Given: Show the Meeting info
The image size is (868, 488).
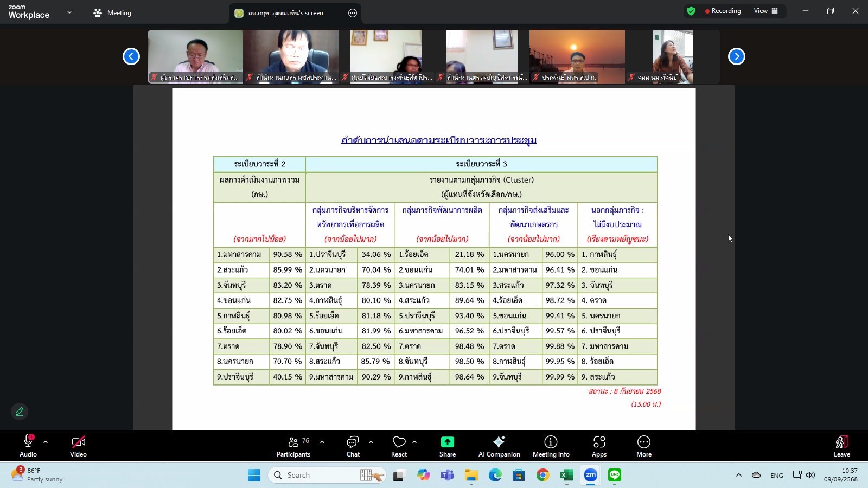Looking at the screenshot, I should click(551, 446).
